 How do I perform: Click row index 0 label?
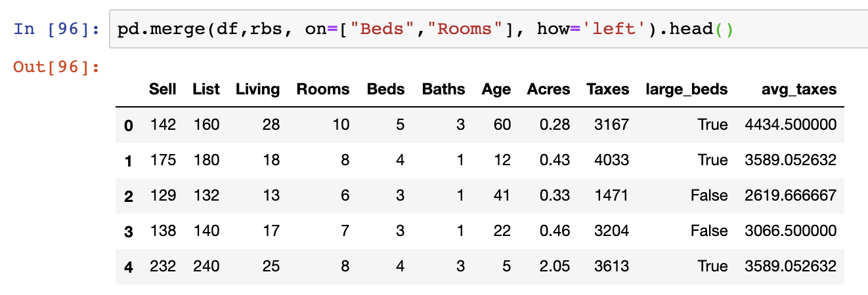coord(129,125)
